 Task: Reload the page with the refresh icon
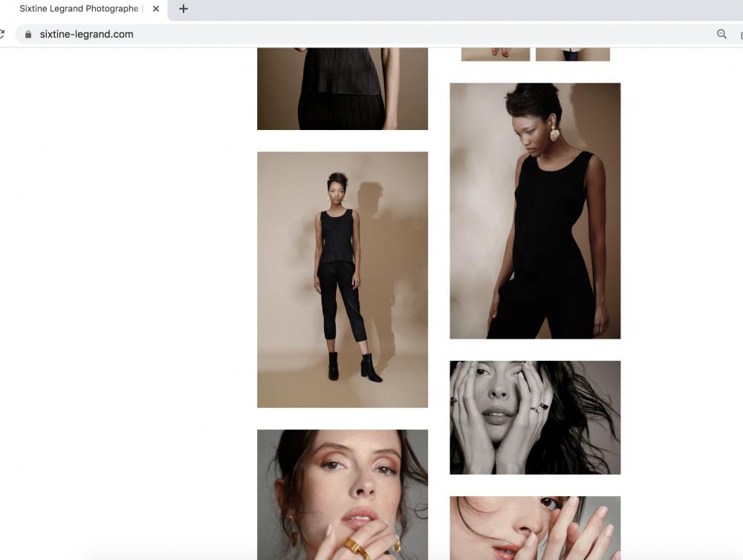2,34
